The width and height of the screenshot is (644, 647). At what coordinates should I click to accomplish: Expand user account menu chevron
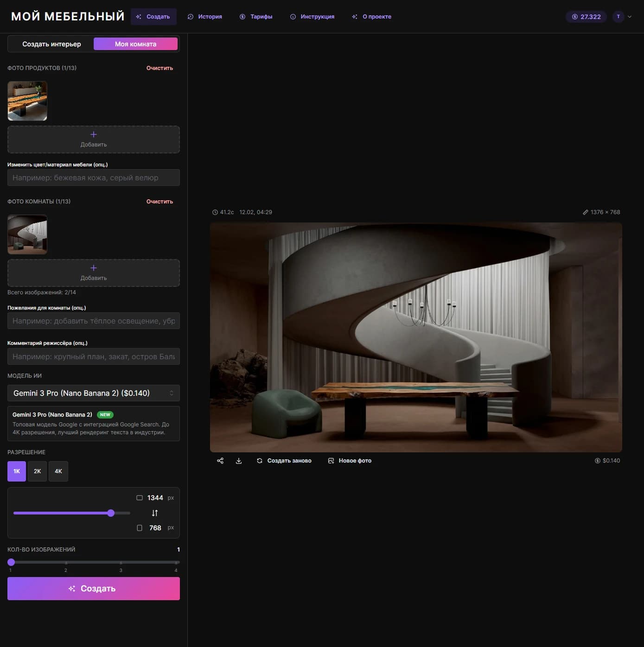[630, 17]
